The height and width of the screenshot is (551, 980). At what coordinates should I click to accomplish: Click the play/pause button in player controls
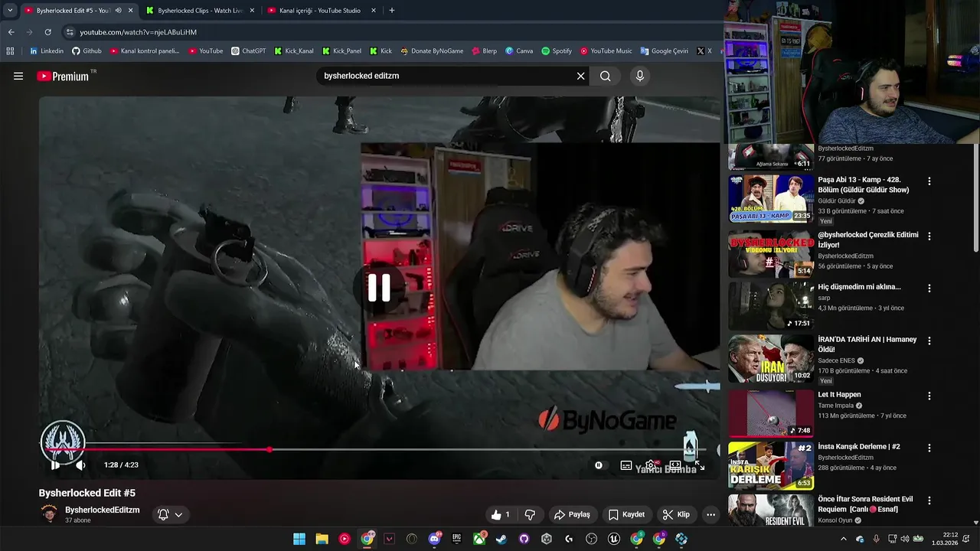click(55, 465)
